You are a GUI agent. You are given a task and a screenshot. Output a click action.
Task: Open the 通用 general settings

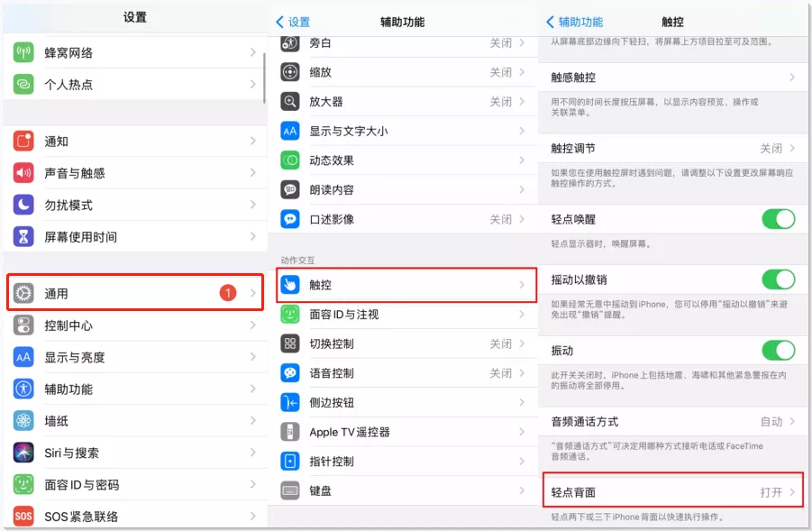point(136,293)
